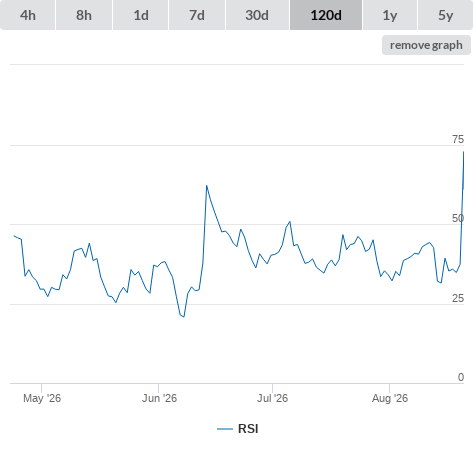Toggle the RSI series via legend label
The image size is (474, 455).
248,429
